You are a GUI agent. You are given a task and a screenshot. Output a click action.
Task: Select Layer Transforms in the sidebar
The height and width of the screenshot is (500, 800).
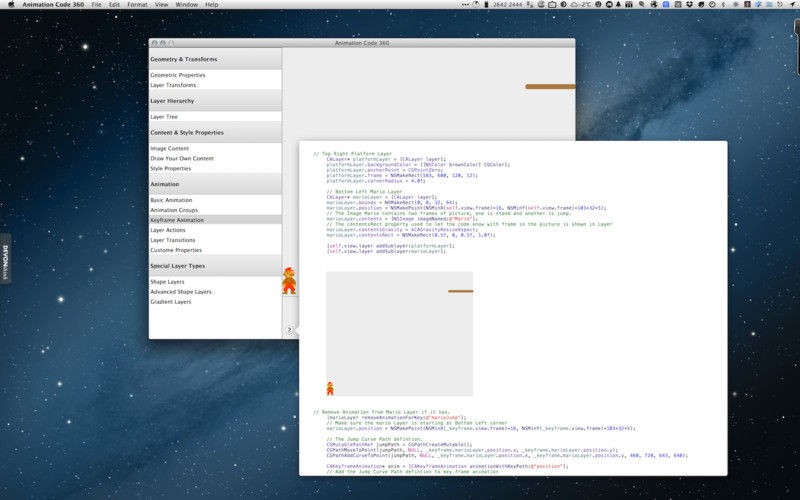[x=173, y=85]
